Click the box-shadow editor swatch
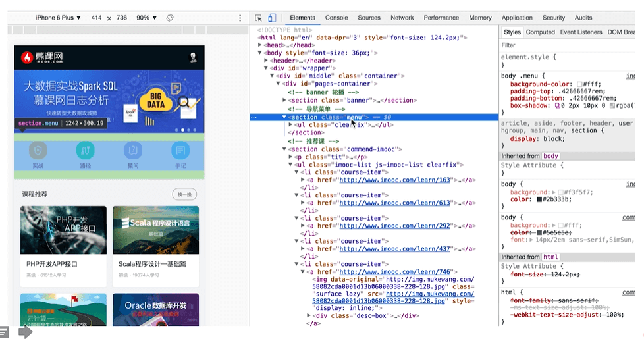This screenshot has width=644, height=341. coord(557,106)
